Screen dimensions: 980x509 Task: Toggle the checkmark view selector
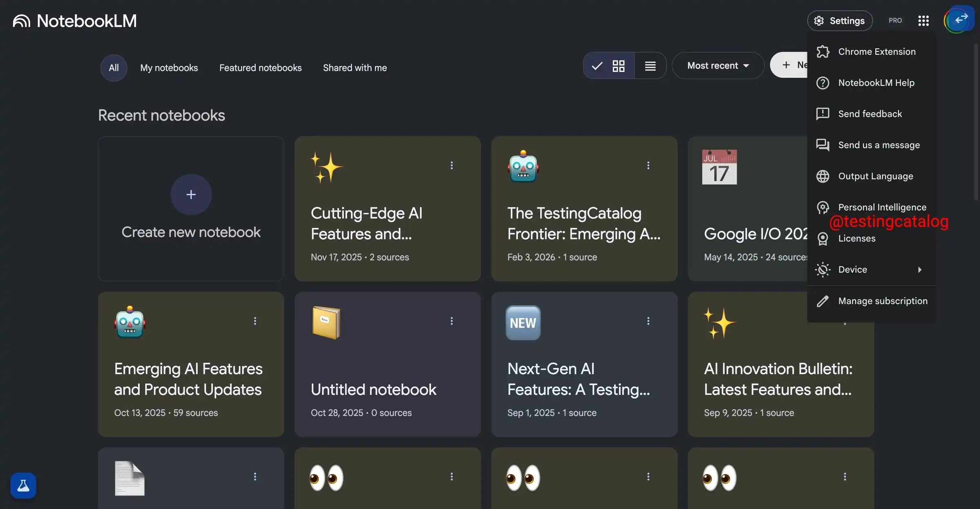click(597, 65)
